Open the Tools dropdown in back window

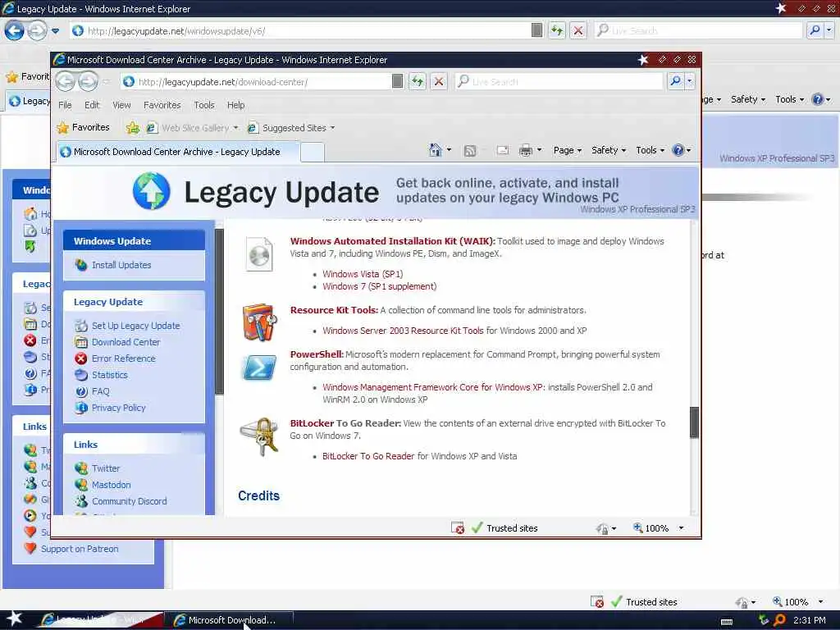[x=790, y=99]
